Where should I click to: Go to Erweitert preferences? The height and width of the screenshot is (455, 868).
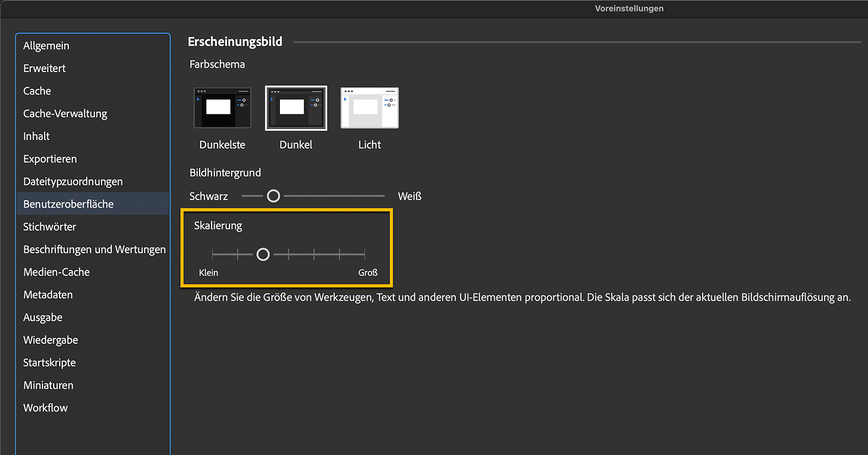click(x=44, y=68)
